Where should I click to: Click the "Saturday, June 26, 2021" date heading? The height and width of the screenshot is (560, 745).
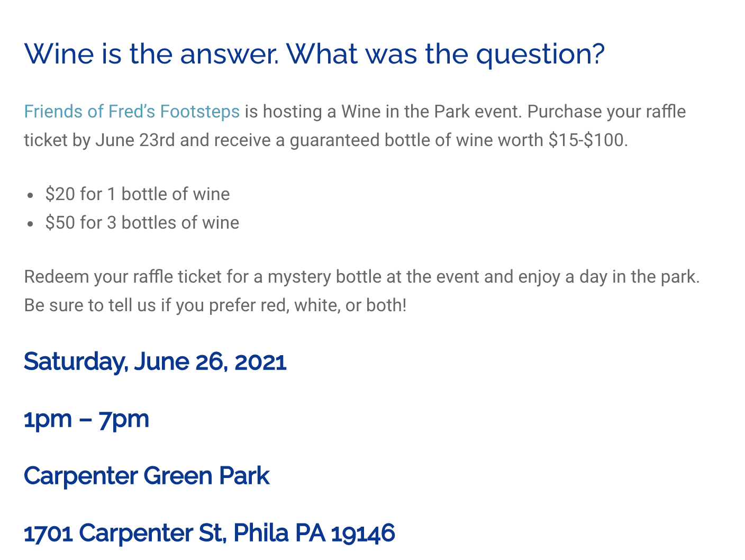155,362
